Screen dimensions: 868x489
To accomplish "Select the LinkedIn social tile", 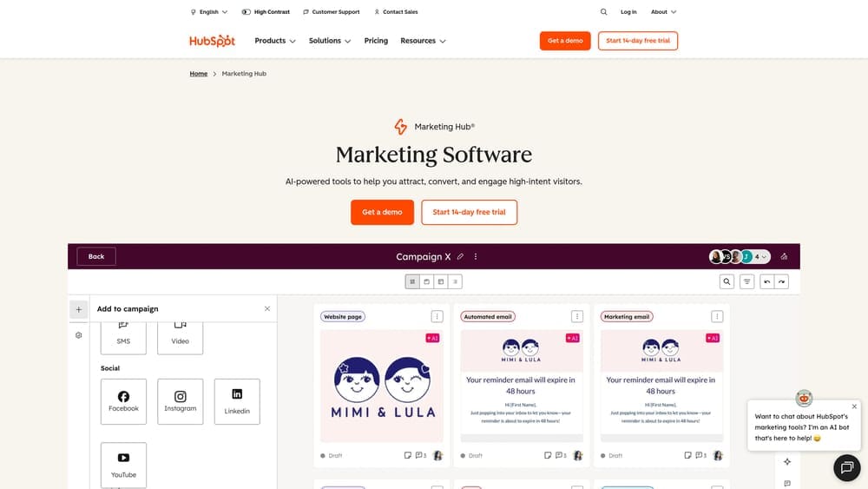I will pyautogui.click(x=237, y=401).
